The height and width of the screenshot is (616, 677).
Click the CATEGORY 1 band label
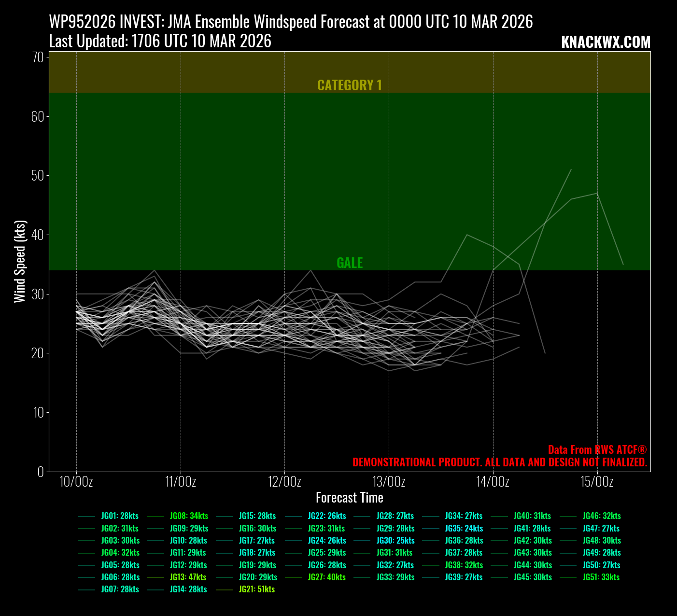[x=349, y=85]
